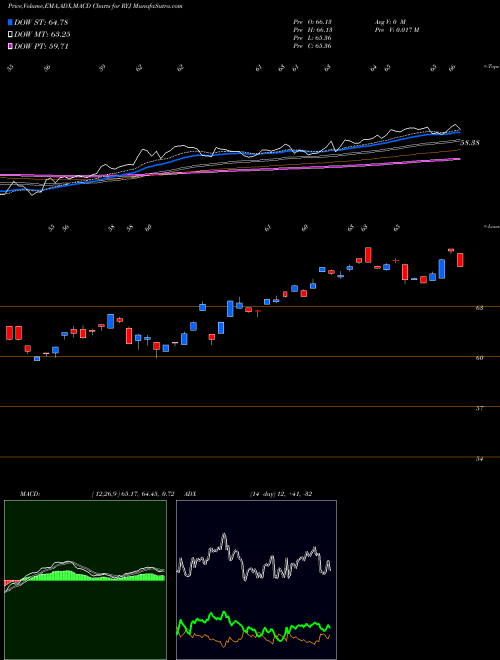
Task: Click the MACD values '(12,26,9) 65.17, 64.45, 0.72'
Action: click(x=133, y=494)
